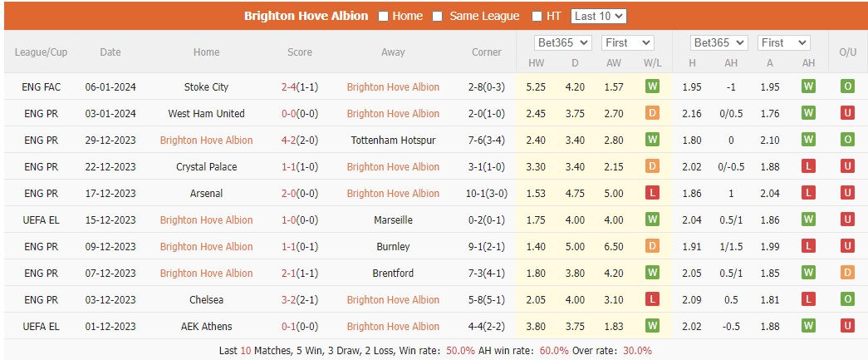Open the Tottenham Hotspur team link
868x360 pixels.
pyautogui.click(x=393, y=140)
